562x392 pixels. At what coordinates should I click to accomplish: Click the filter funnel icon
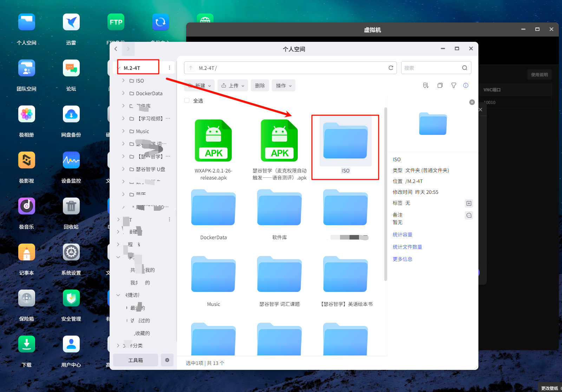coord(453,85)
